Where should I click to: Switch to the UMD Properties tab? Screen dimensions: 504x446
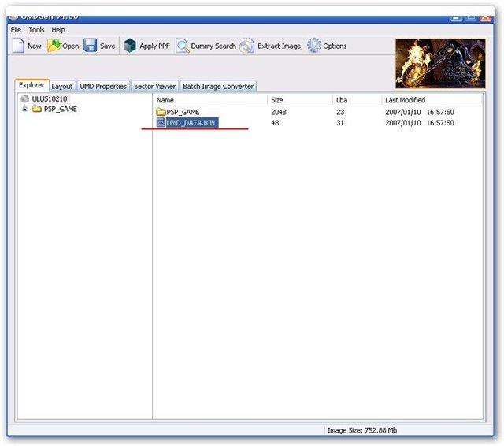(x=103, y=86)
